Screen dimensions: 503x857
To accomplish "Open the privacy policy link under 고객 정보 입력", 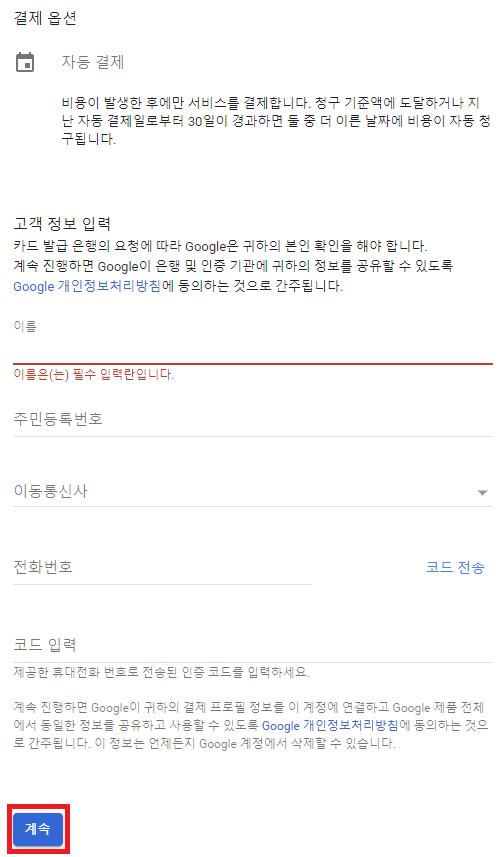I will (87, 286).
